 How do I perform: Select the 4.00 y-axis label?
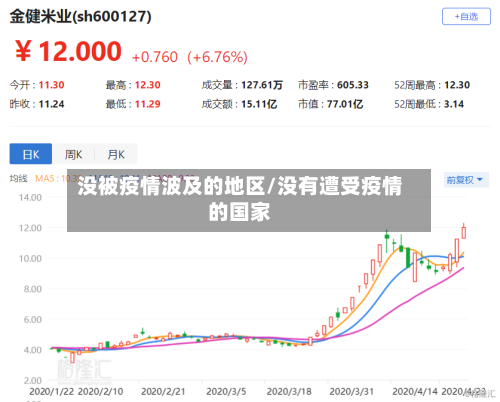[33, 350]
